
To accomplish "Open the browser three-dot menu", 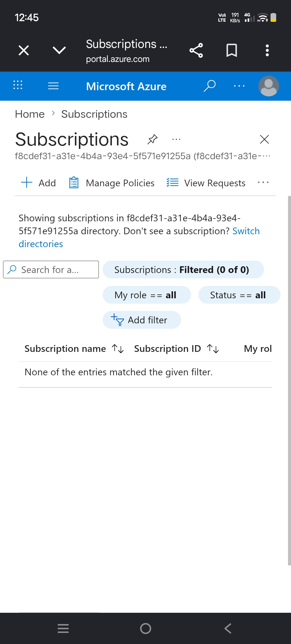I will [x=267, y=50].
